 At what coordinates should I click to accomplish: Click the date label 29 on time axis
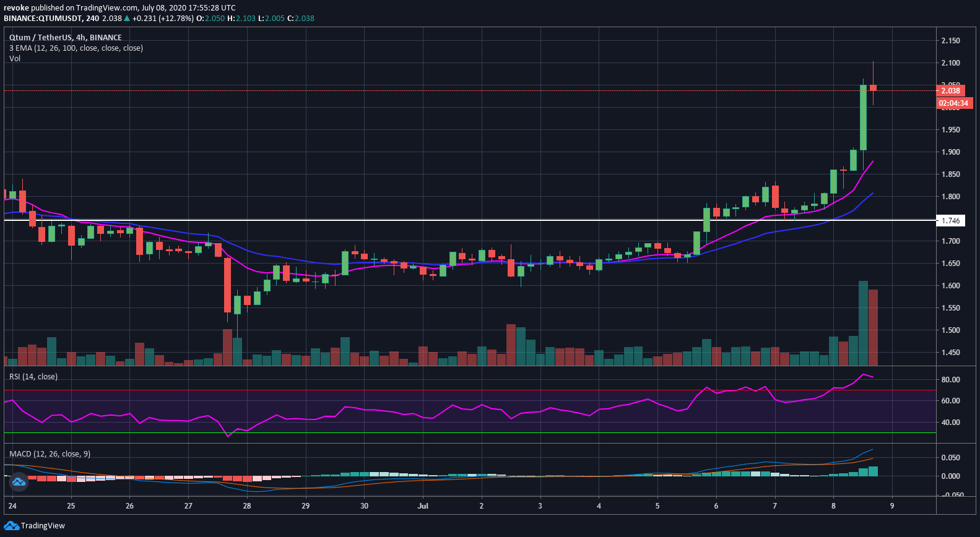[x=306, y=506]
